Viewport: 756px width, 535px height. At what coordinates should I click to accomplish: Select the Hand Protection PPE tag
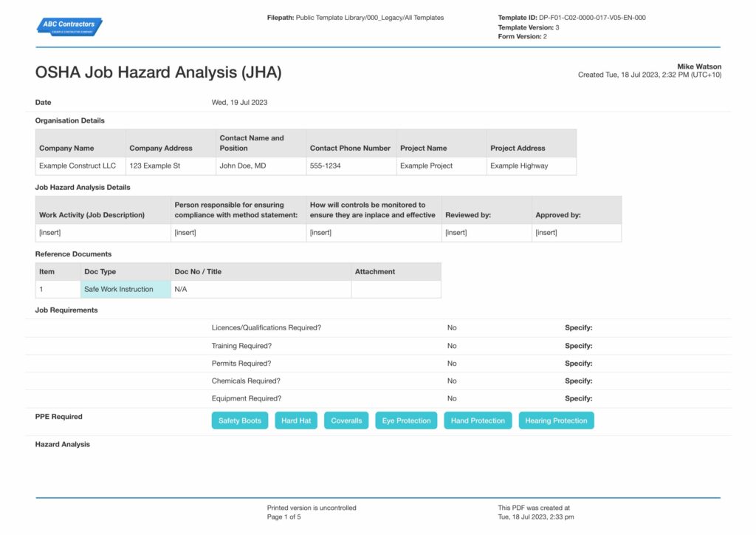(478, 420)
